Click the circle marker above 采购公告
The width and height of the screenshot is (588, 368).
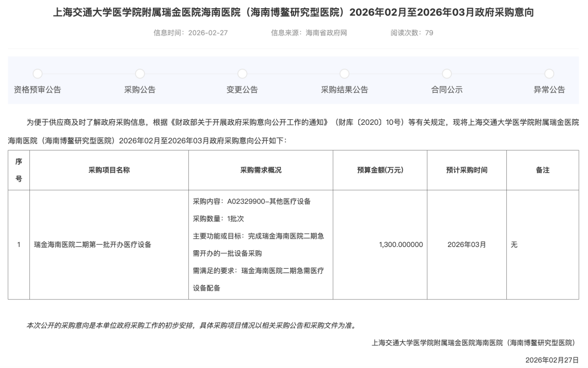pyautogui.click(x=140, y=74)
